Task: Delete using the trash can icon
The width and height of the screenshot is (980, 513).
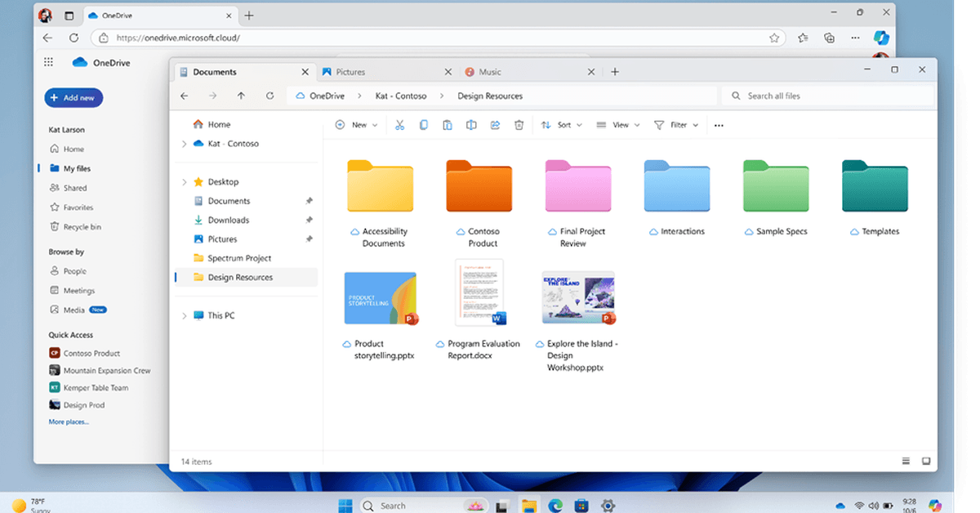Action: 519,125
